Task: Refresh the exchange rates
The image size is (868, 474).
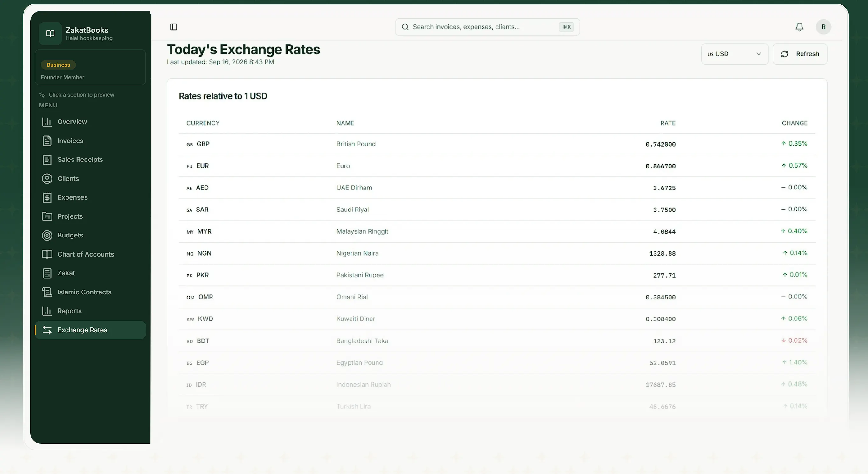Action: coord(800,54)
